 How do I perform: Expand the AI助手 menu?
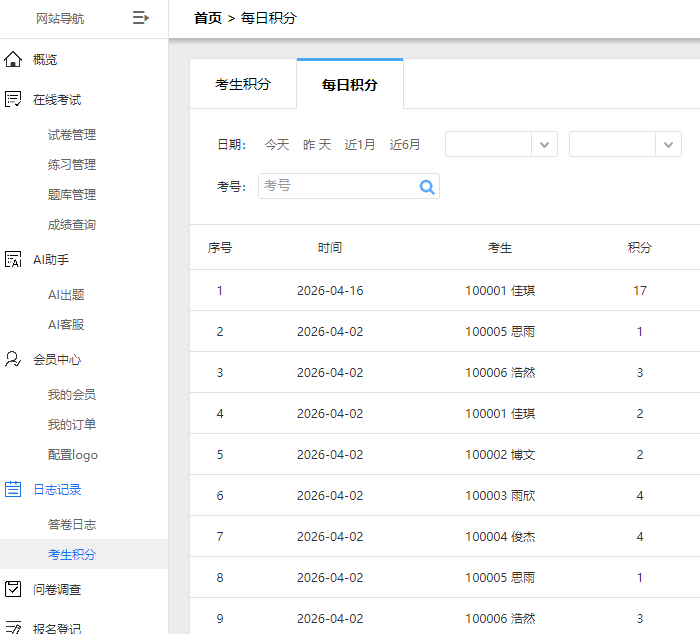51,259
